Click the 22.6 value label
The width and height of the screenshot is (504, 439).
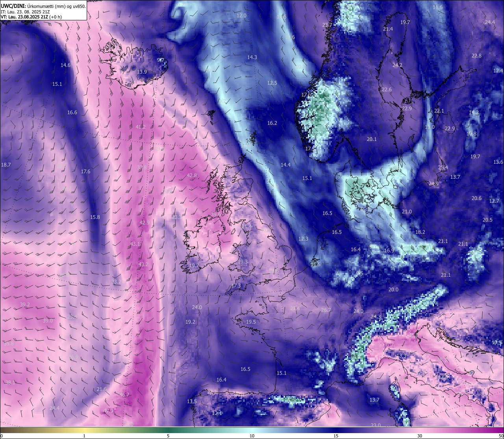coord(387,89)
